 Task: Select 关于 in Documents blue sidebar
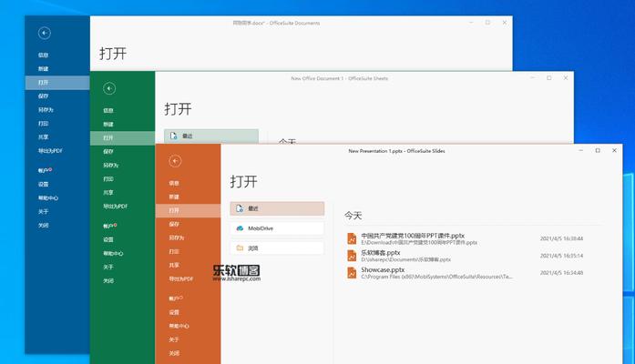point(44,211)
